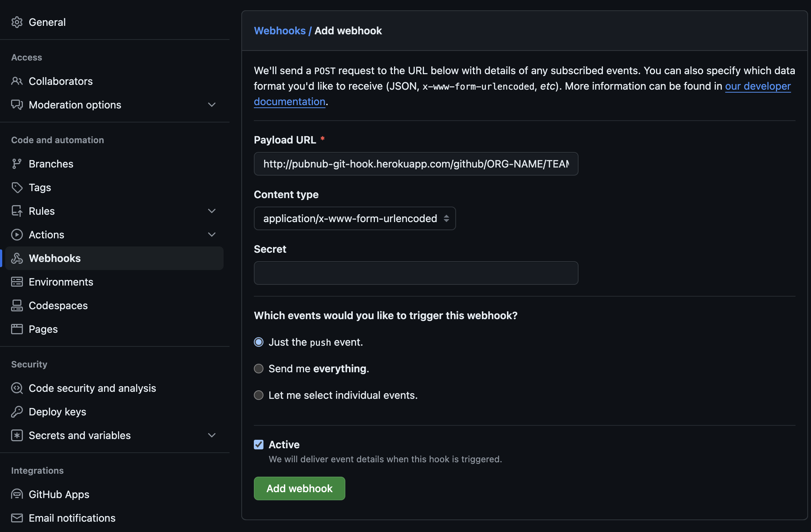Select the 'Send me everything' radio button
The image size is (811, 532).
(x=259, y=369)
